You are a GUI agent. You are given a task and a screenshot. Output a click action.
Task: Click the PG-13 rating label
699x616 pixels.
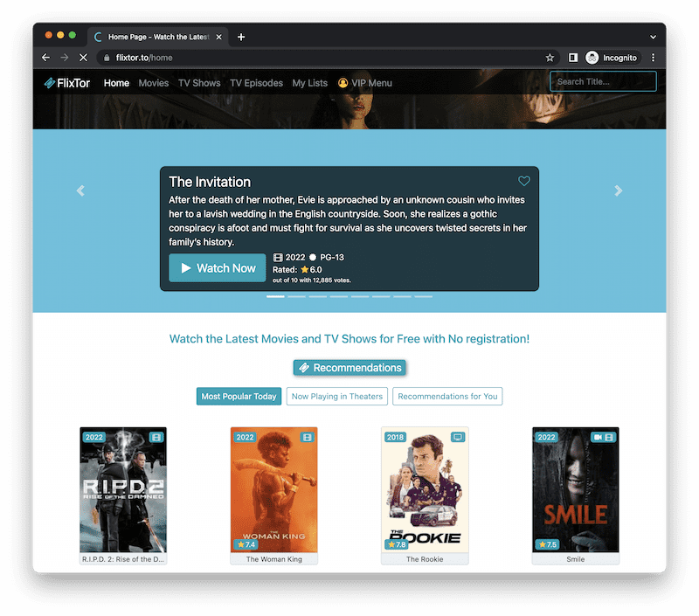coord(332,257)
